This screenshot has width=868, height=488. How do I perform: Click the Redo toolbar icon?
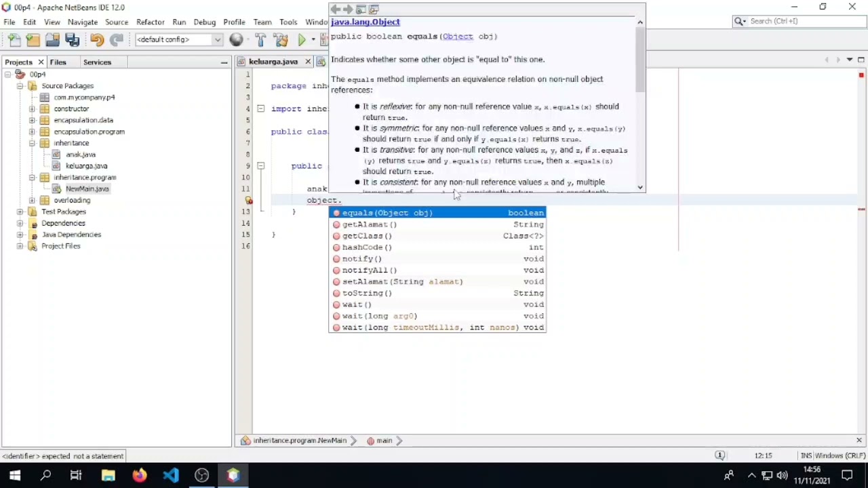[x=117, y=40]
